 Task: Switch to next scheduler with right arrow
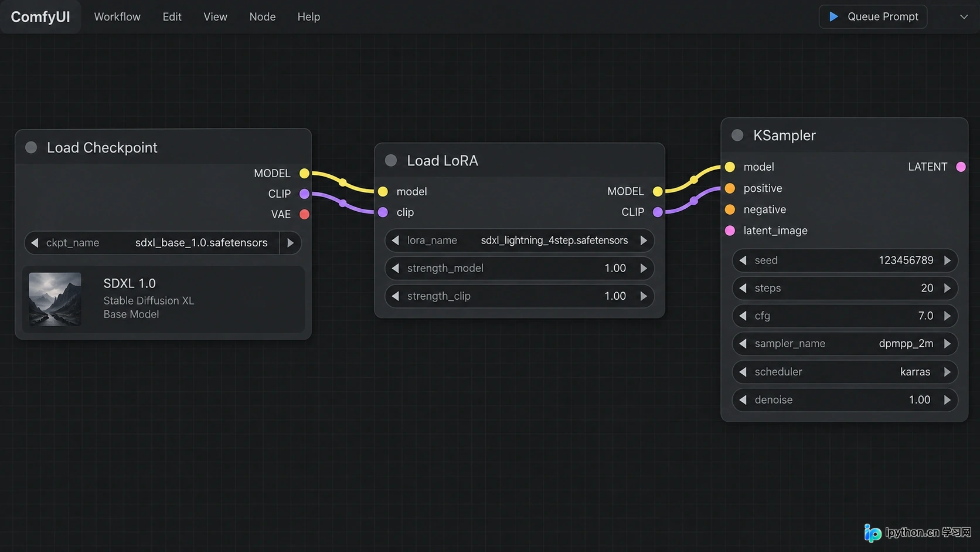click(947, 372)
